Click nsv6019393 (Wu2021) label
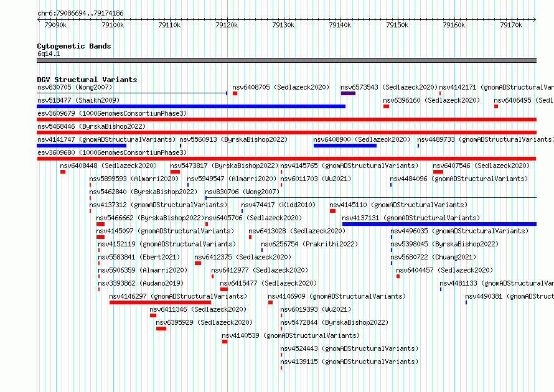Image resolution: width=554 pixels, height=392 pixels. point(316,309)
